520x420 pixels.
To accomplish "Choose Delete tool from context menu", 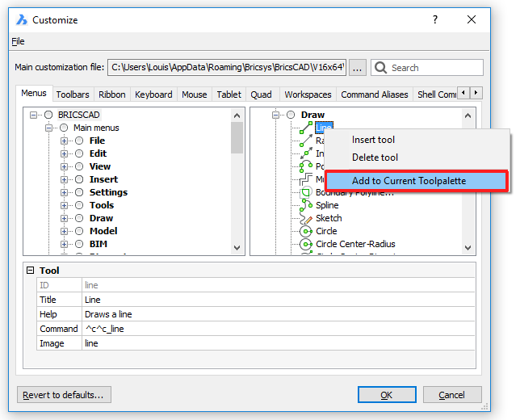I will pos(375,157).
